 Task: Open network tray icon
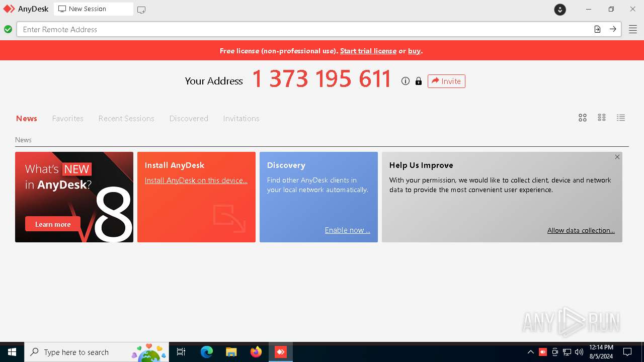(567, 352)
